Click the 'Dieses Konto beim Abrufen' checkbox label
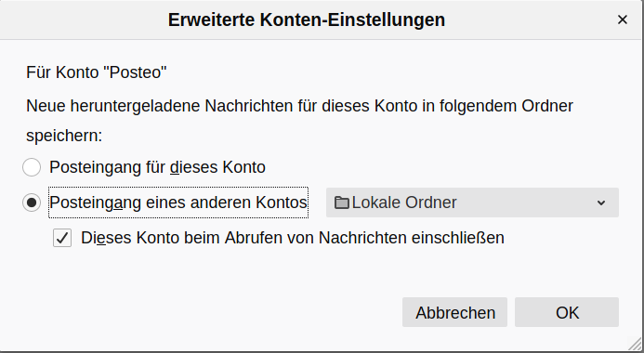This screenshot has height=353, width=644. [293, 238]
